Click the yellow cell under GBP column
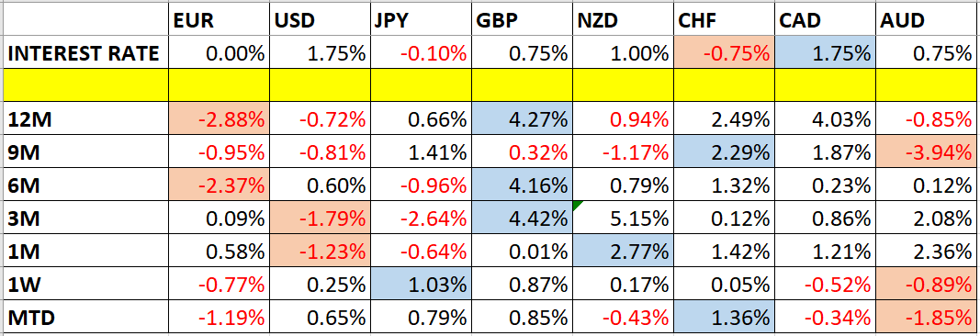 [x=522, y=85]
